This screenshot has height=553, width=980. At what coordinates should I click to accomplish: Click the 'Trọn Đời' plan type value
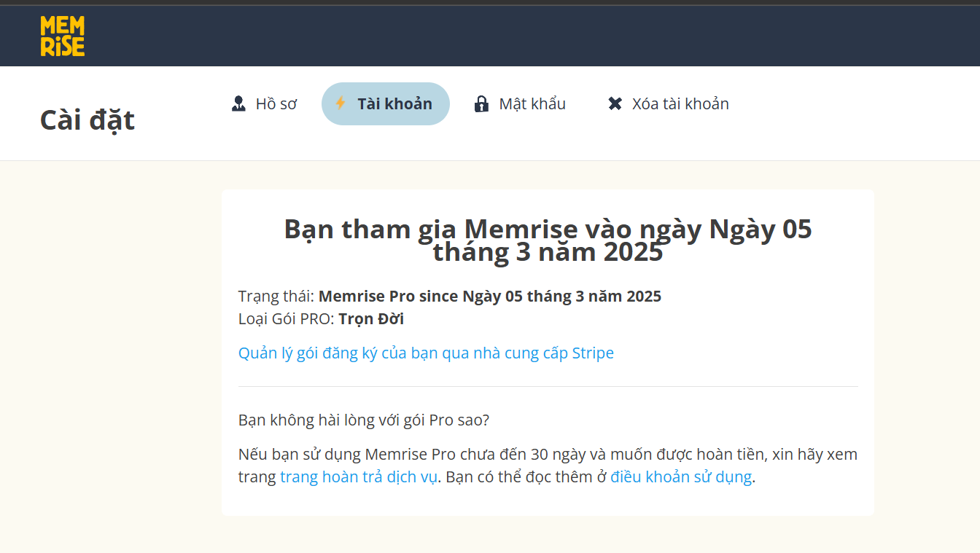[371, 319]
